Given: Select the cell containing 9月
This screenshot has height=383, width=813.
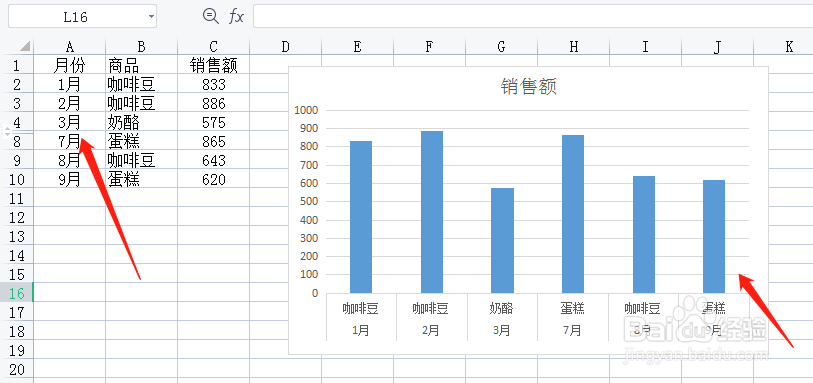Looking at the screenshot, I should pos(69,179).
